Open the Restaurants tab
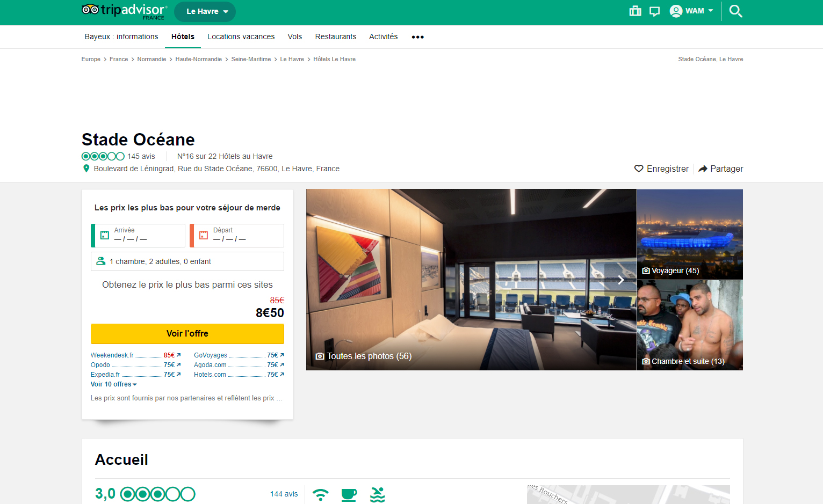Screen dimensions: 823x504 (x=335, y=36)
